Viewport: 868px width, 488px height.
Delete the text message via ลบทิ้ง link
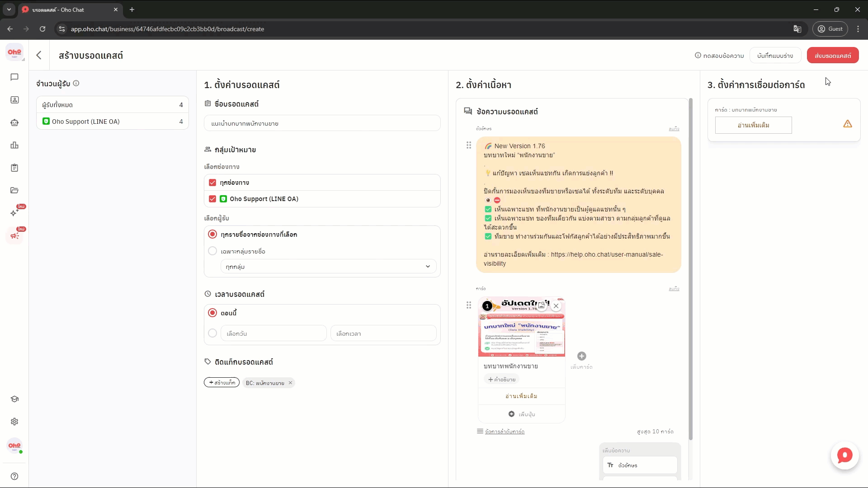[x=674, y=129]
